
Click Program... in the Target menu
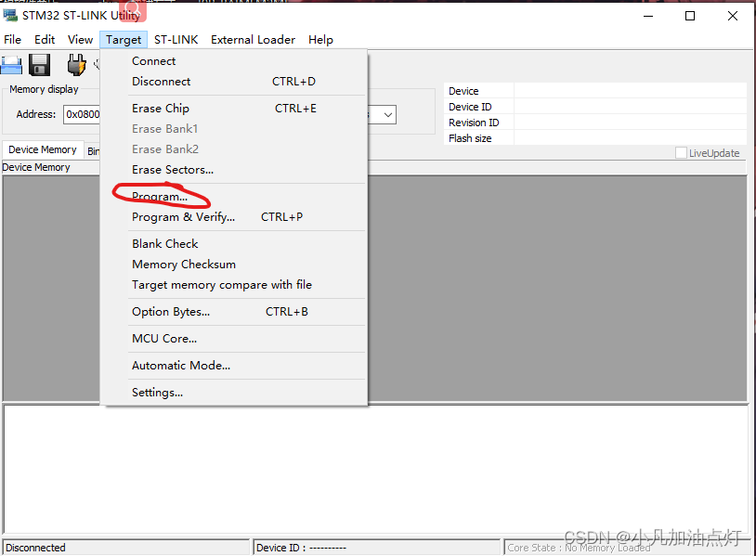click(x=234, y=197)
